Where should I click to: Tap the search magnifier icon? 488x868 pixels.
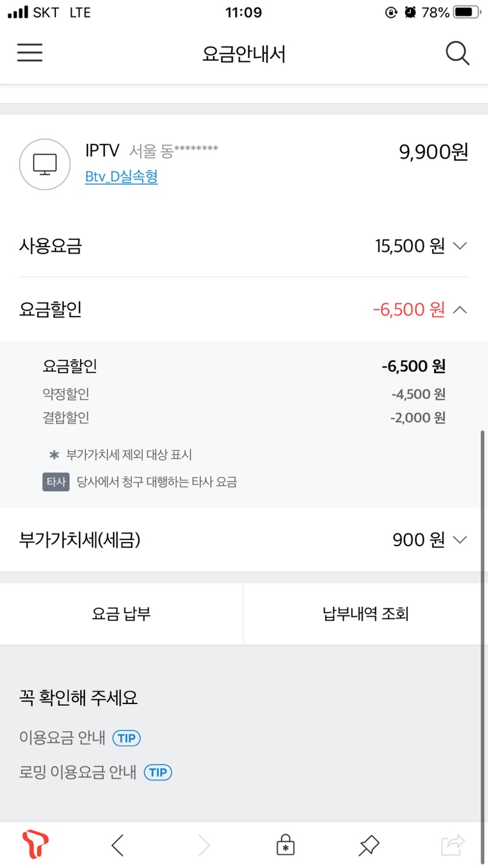(457, 54)
